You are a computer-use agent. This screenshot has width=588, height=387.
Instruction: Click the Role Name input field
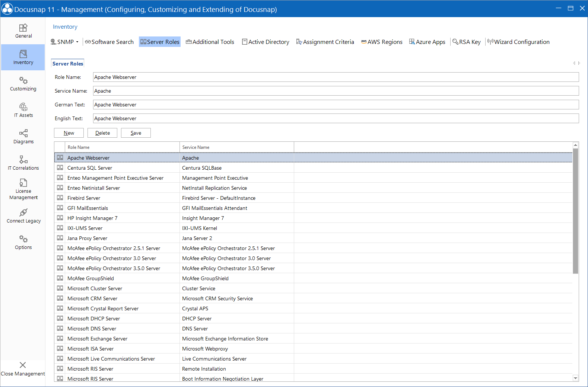pyautogui.click(x=336, y=77)
